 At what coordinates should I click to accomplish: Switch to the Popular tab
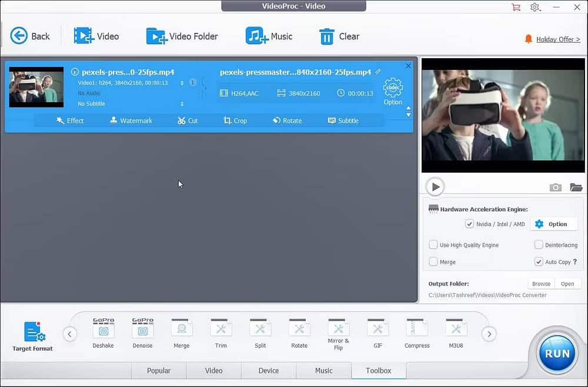159,371
